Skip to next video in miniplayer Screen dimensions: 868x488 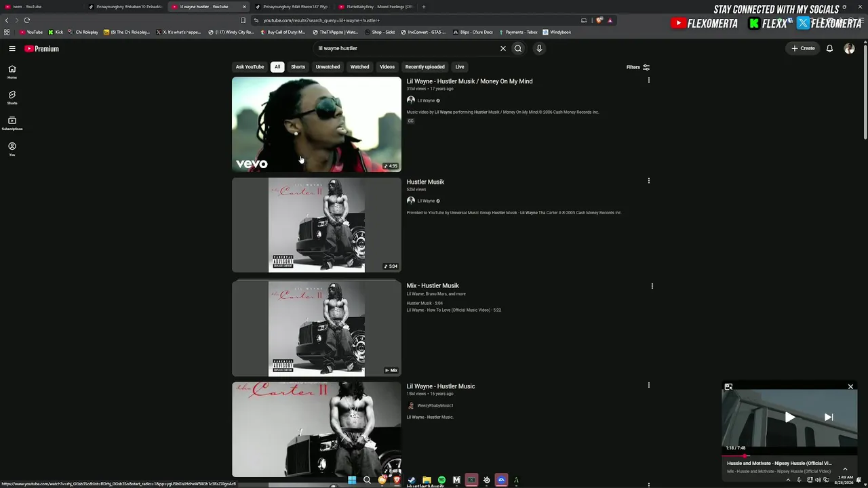829,418
